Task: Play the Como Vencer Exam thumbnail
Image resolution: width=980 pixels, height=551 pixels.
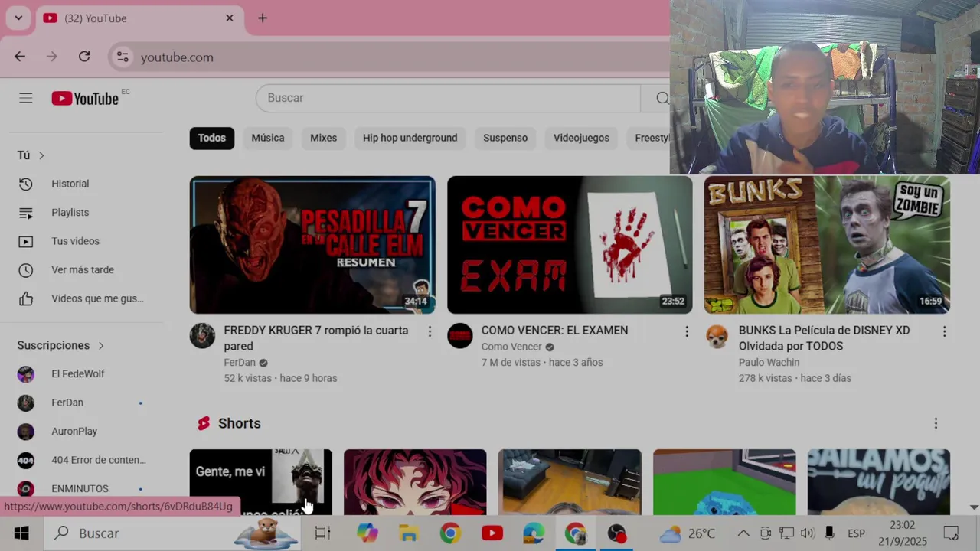Action: point(570,245)
